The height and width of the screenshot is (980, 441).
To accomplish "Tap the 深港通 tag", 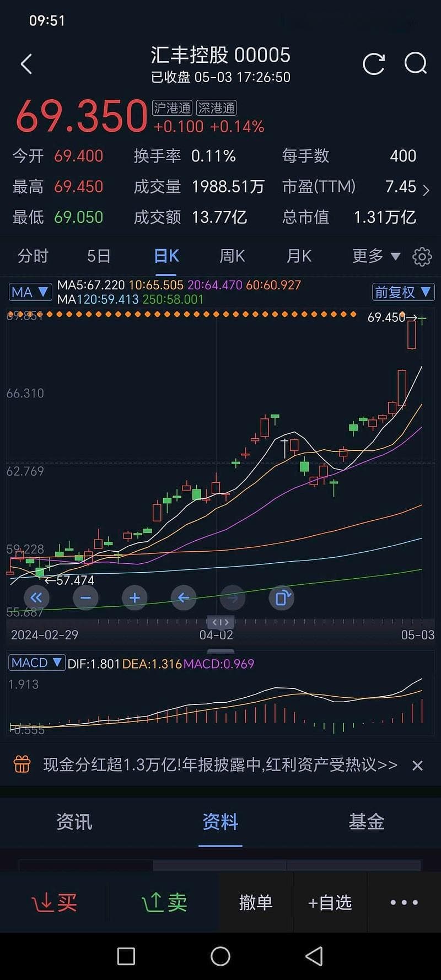I will tap(217, 108).
